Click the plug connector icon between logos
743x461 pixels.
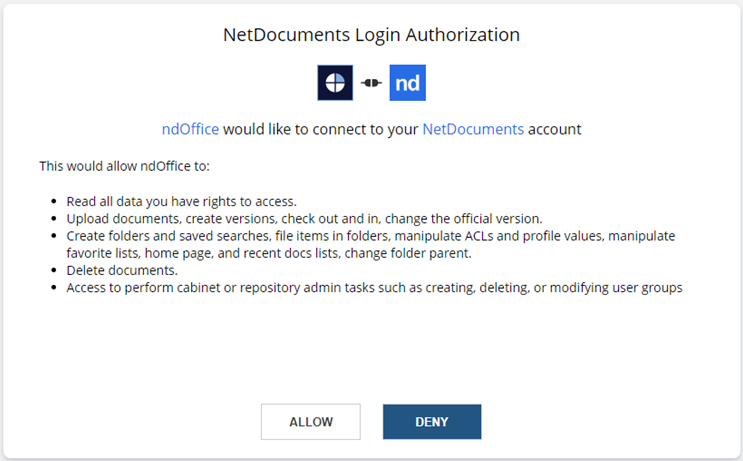[x=371, y=84]
